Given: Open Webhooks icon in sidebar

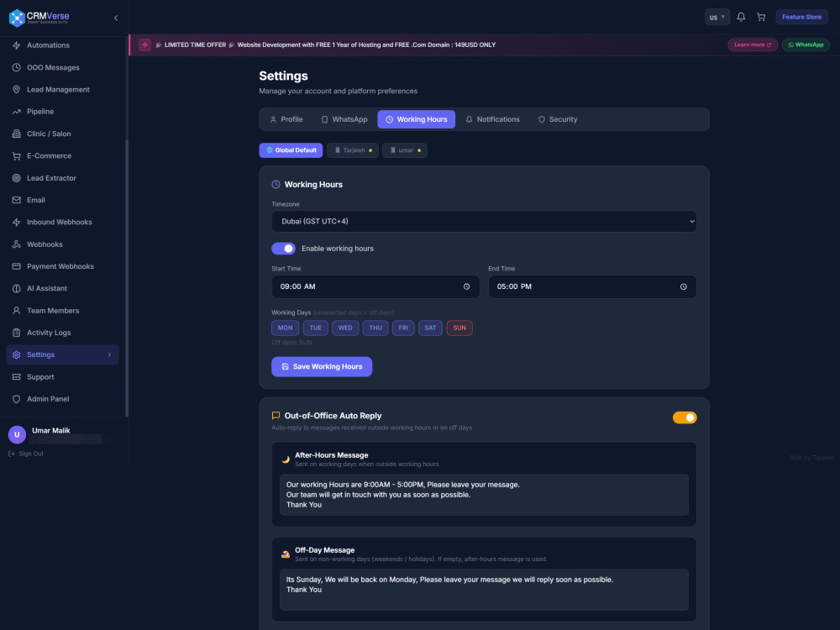Looking at the screenshot, I should 17,244.
